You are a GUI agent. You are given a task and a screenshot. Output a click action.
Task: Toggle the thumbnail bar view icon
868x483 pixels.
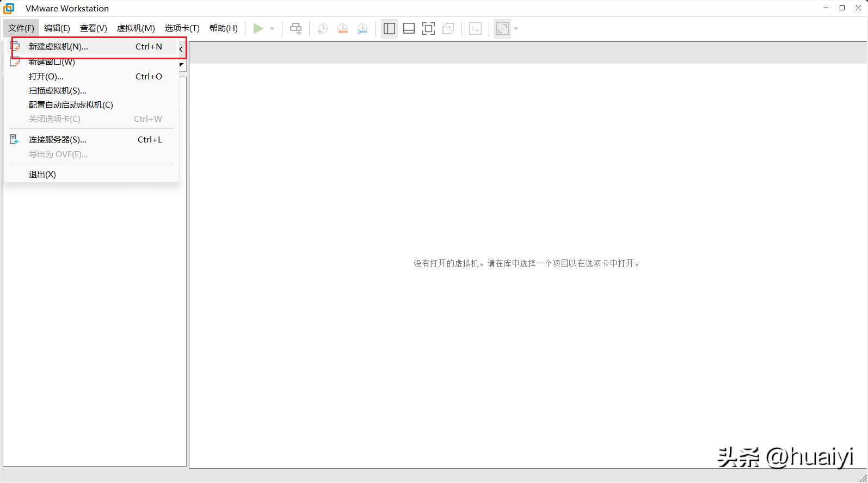409,28
